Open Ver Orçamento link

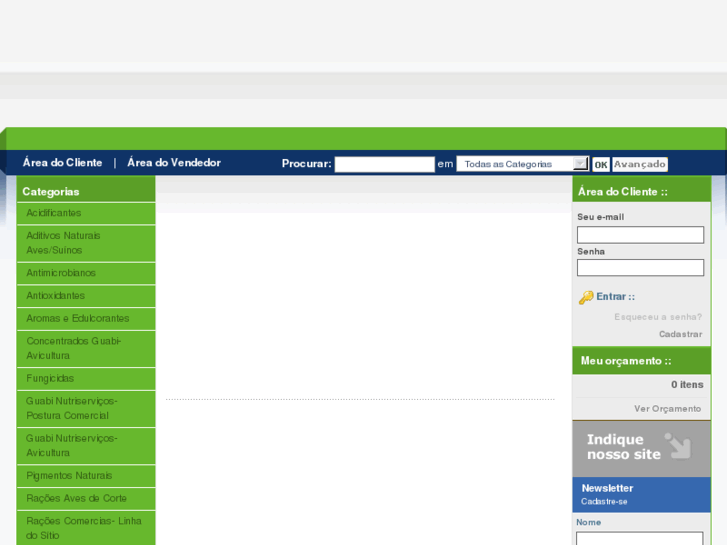click(x=668, y=409)
